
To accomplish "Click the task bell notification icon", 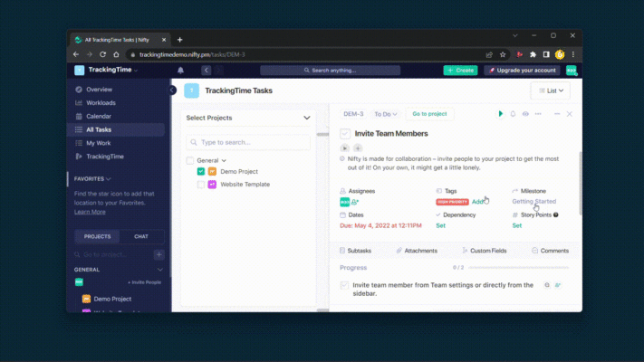I will [513, 114].
